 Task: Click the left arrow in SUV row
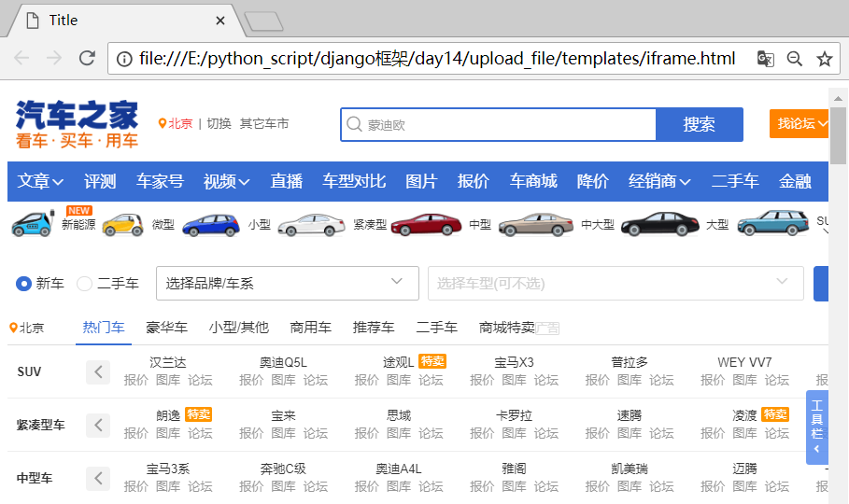click(x=98, y=371)
